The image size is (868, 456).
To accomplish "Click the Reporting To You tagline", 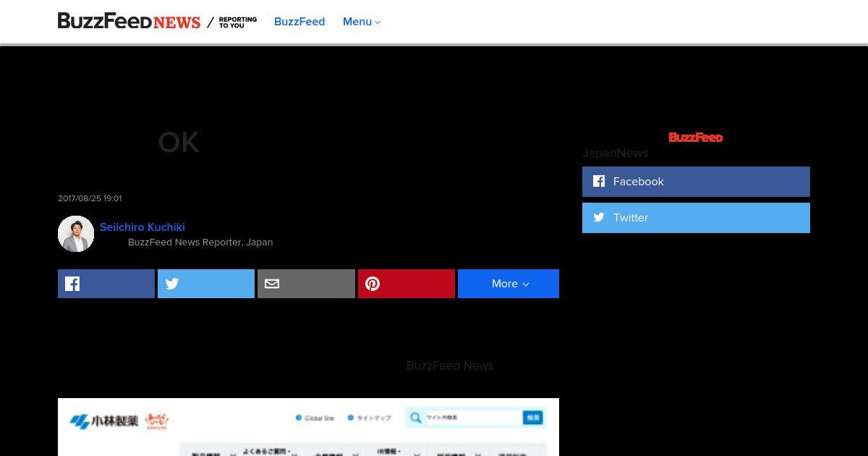I will 238,22.
